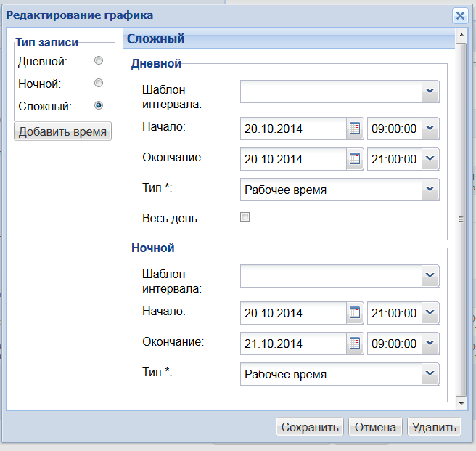476x451 pixels.
Task: Expand Шаблон интервала dropdown in Ночной section
Action: click(430, 276)
